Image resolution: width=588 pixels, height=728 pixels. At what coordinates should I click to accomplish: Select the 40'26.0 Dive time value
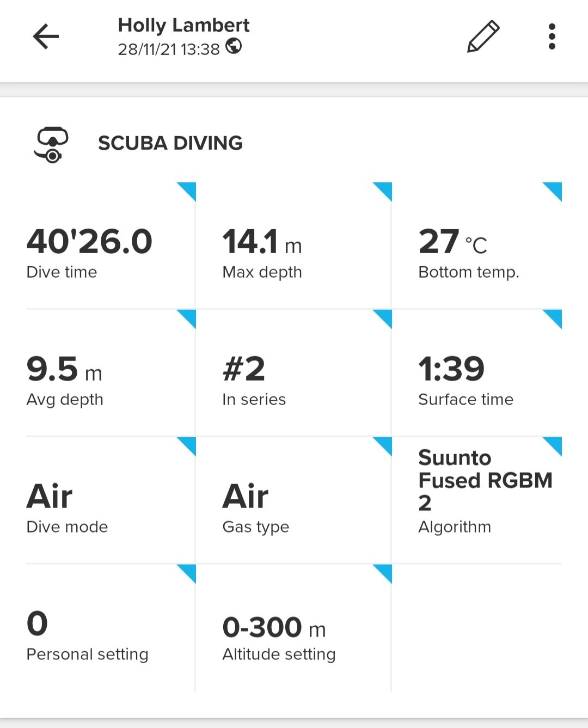coord(89,242)
